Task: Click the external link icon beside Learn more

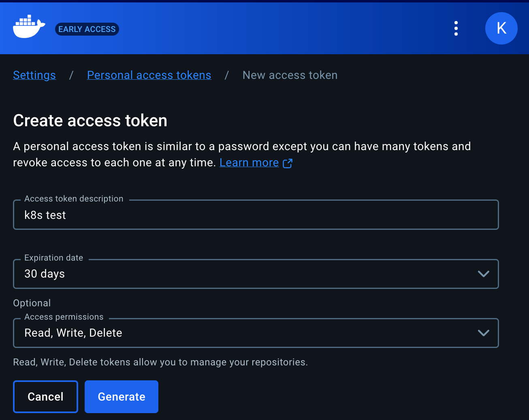Action: (288, 163)
